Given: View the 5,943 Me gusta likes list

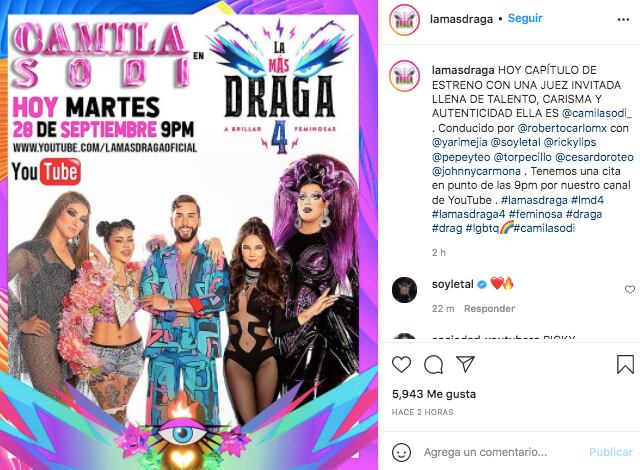Looking at the screenshot, I should 434,394.
